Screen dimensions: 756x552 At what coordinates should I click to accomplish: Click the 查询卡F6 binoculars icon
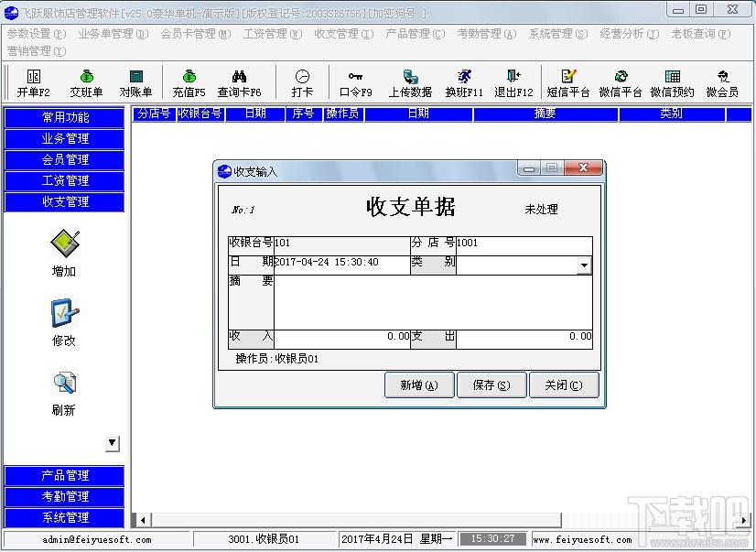click(239, 78)
